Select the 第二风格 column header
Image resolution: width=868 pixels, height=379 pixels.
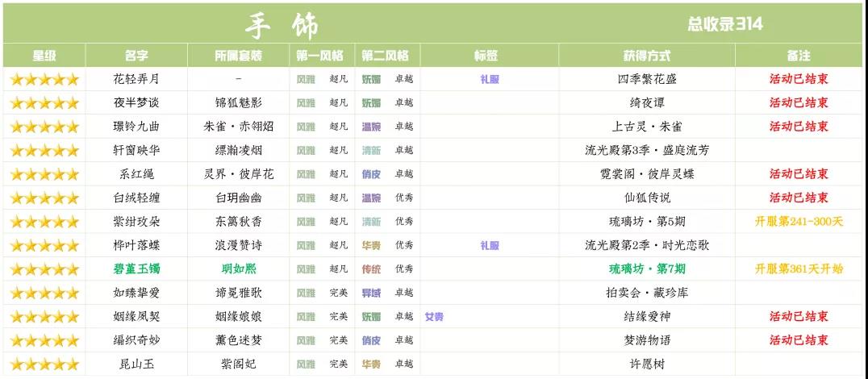[386, 56]
